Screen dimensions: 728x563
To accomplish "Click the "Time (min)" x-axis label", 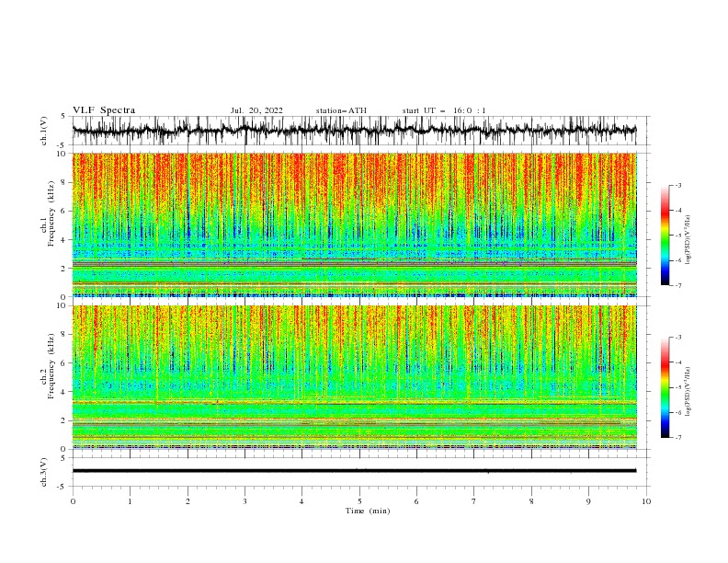I will point(368,511).
